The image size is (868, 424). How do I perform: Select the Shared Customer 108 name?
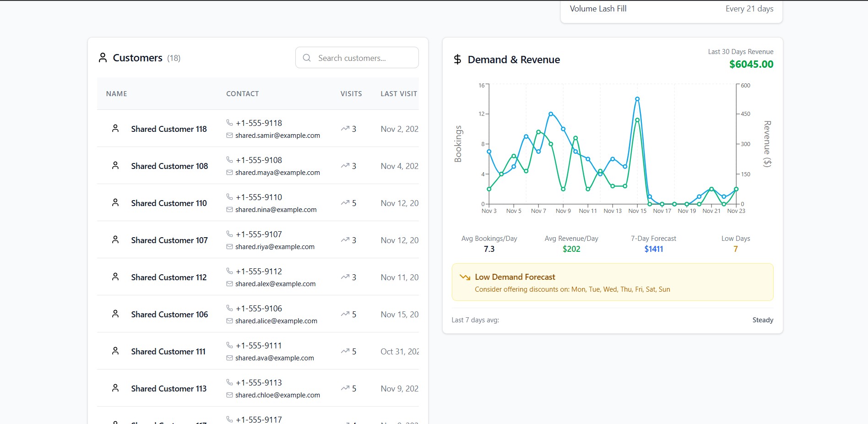[169, 166]
